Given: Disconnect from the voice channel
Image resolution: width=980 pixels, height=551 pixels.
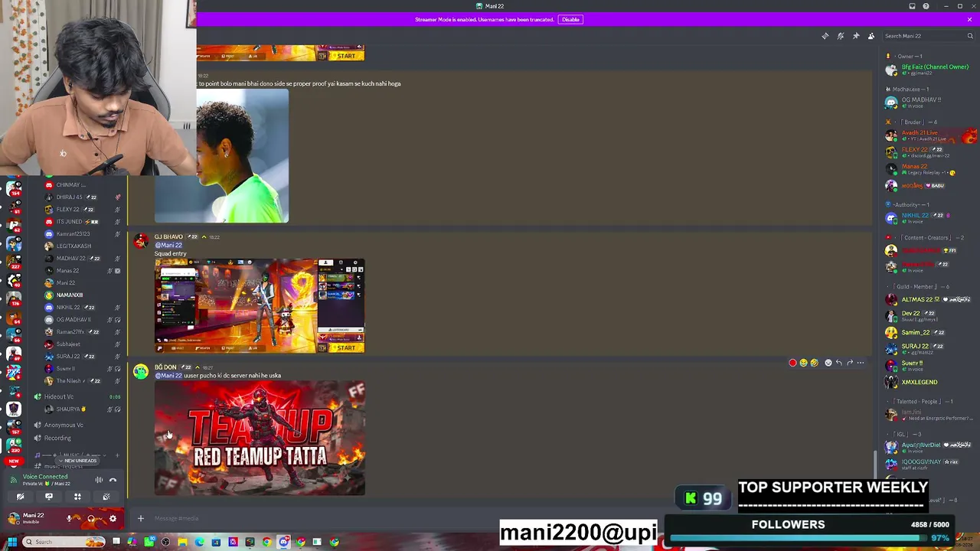Looking at the screenshot, I should [x=113, y=480].
